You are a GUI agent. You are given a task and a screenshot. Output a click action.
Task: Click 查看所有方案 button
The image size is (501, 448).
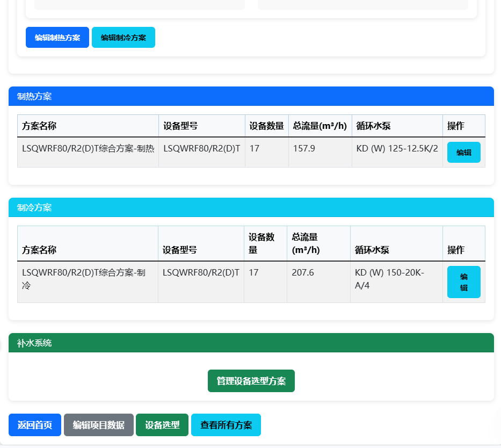point(226,425)
